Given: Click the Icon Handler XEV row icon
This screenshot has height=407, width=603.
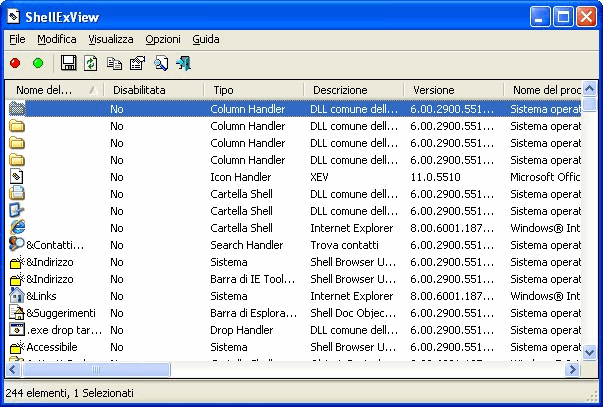Looking at the screenshot, I should coord(17,177).
